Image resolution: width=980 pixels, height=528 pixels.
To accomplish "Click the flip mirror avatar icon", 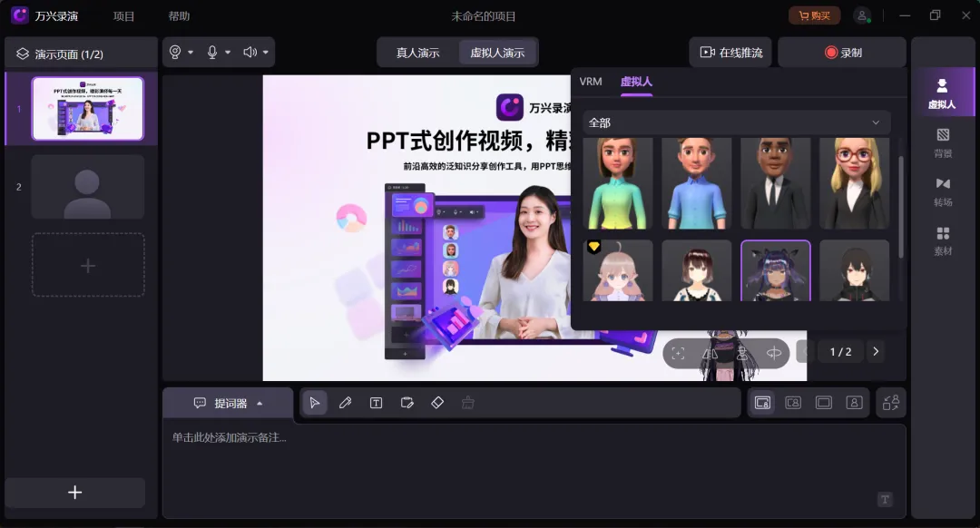I will point(710,354).
